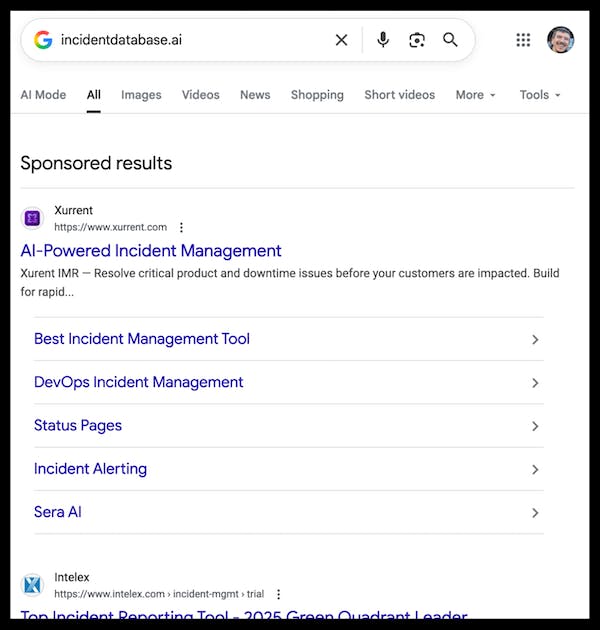Screen dimensions: 600x630
Task: Click chevron beside Sera AI
Action: pos(535,513)
